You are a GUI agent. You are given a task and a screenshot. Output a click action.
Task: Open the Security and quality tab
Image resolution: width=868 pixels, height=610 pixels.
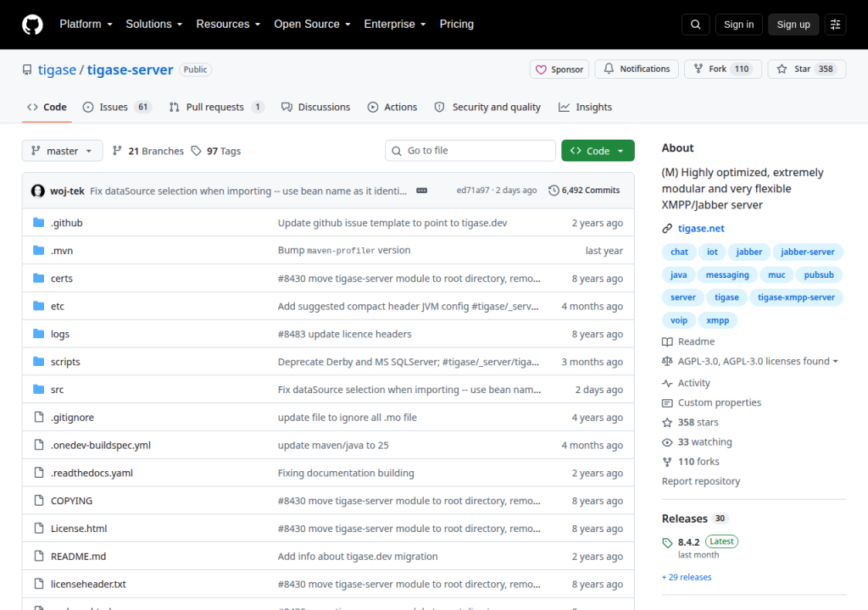(x=487, y=108)
